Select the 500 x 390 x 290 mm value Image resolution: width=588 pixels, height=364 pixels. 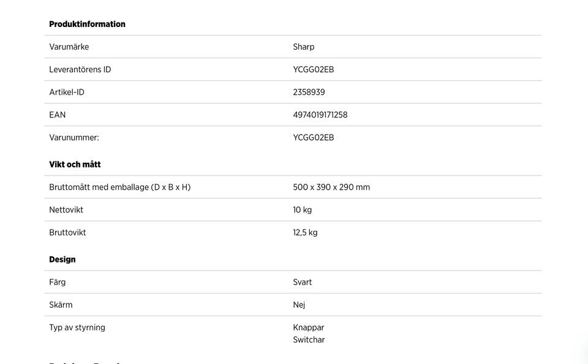click(331, 187)
